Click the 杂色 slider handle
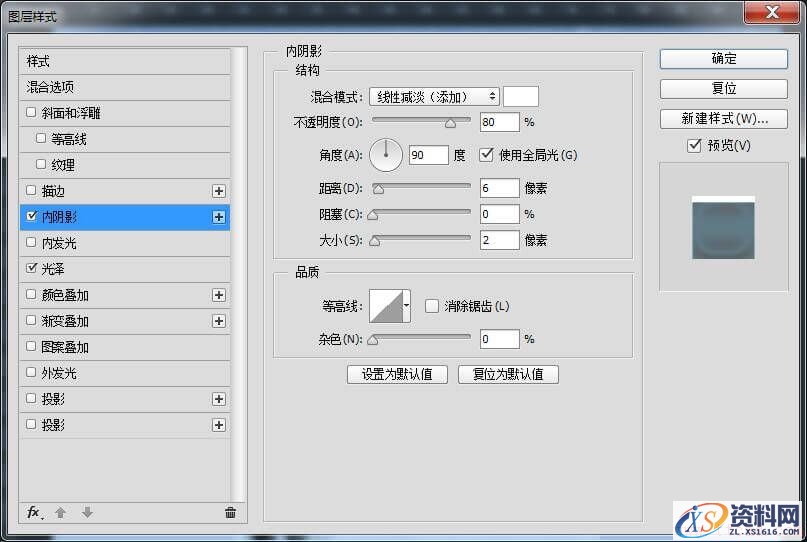The width and height of the screenshot is (807, 542). (373, 340)
